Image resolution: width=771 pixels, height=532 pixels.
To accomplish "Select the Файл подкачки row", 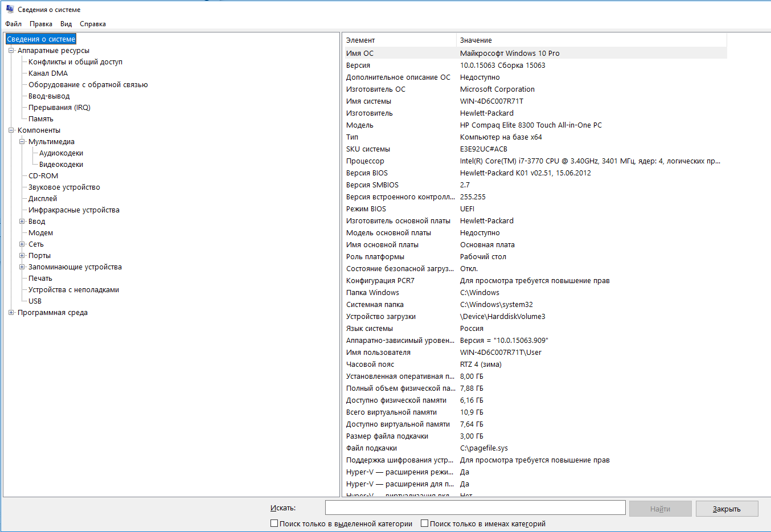I will click(x=535, y=448).
